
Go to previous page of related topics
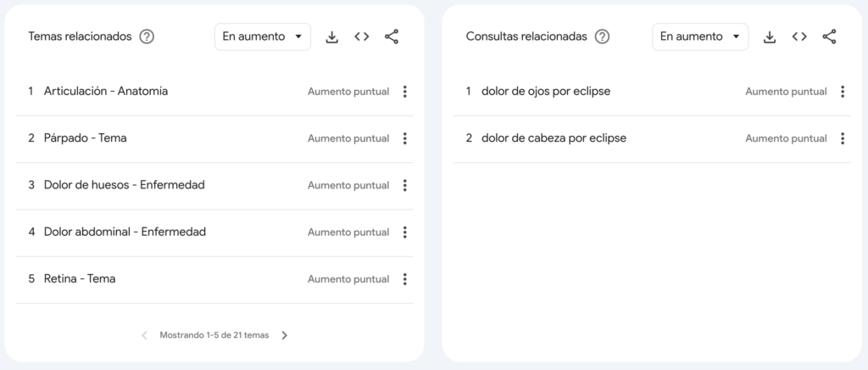coord(145,335)
